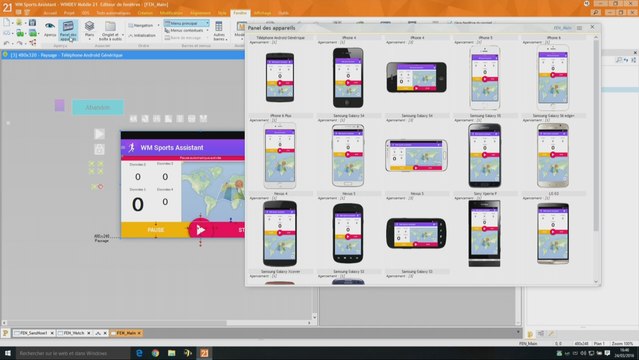639x360 pixels.
Task: Close the FEN_Main document tab
Action: 139,333
